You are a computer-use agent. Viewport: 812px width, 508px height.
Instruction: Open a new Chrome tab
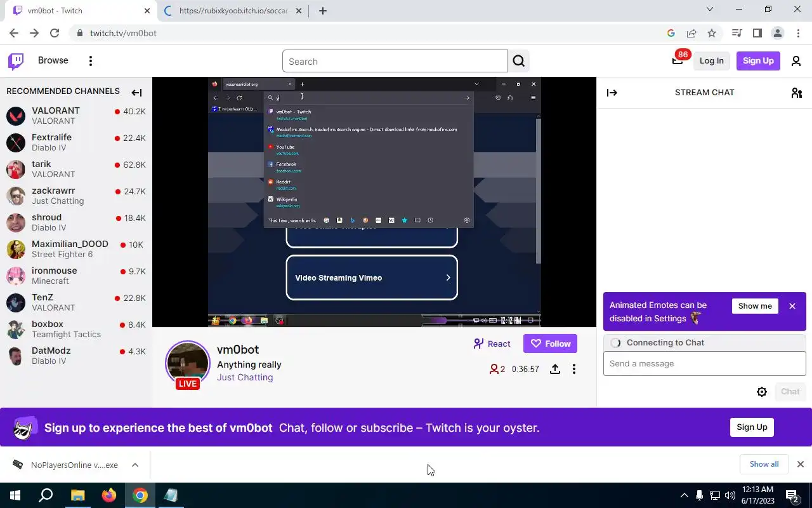pyautogui.click(x=323, y=11)
